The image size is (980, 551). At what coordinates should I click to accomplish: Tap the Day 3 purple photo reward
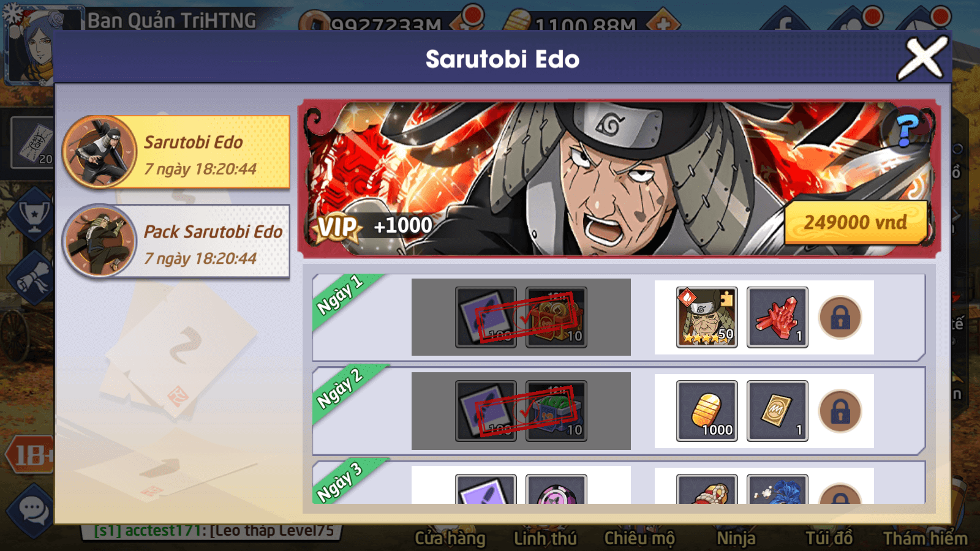[486, 489]
